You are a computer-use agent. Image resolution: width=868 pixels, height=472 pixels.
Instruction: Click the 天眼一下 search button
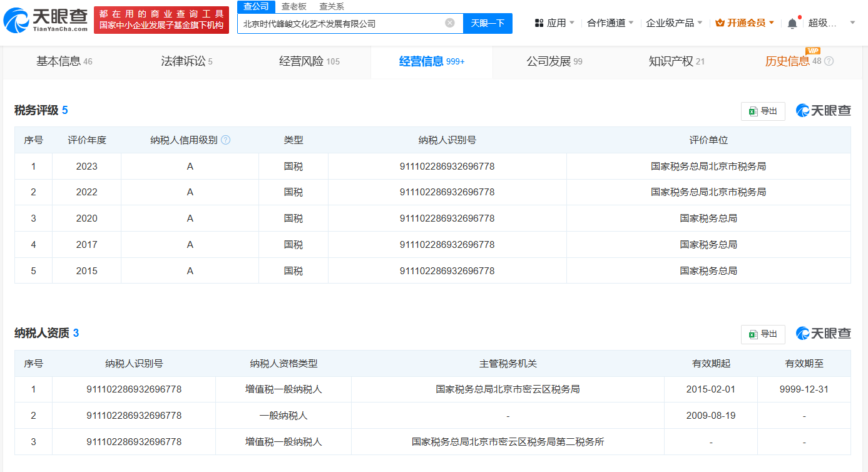coord(488,23)
